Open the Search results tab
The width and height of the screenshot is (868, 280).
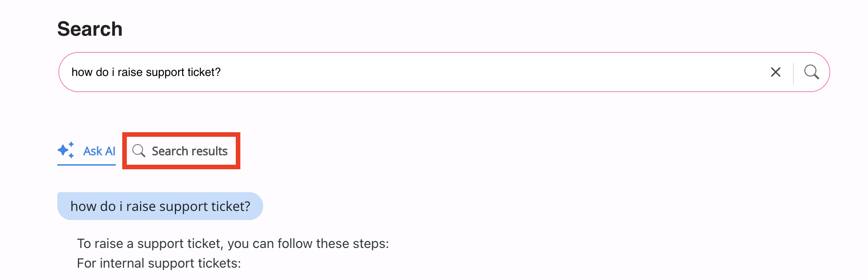181,151
